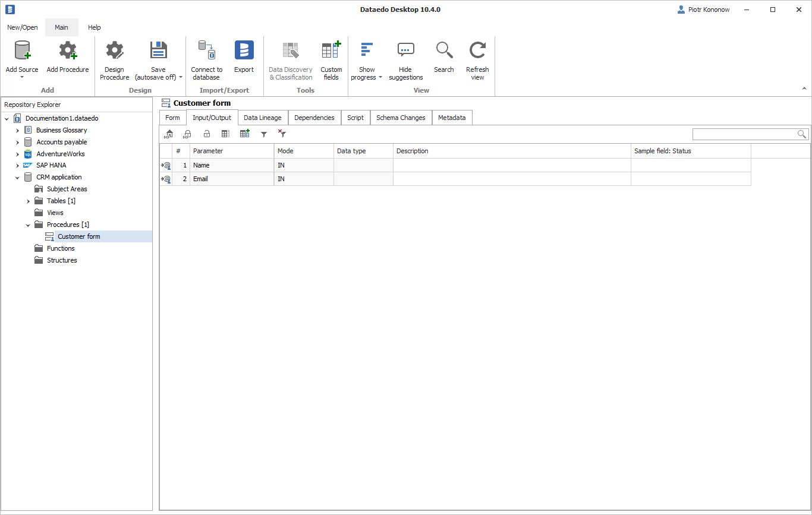Toggle the Hide suggestions button
The width and height of the screenshot is (812, 515).
(405, 51)
